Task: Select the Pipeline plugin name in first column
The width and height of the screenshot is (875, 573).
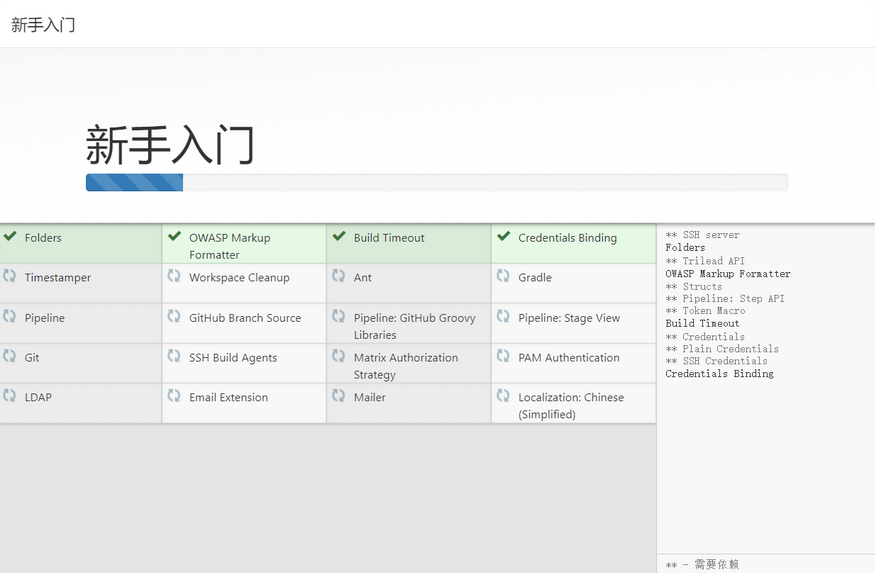Action: click(x=45, y=318)
